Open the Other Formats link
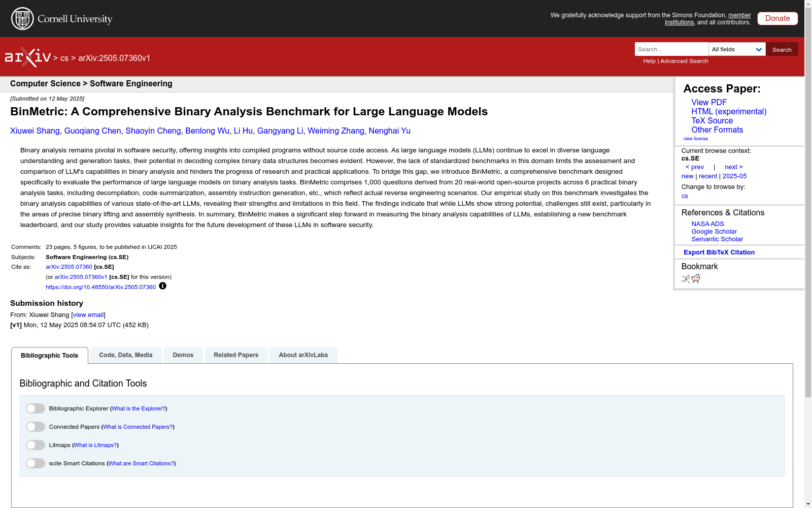The image size is (812, 508). coord(717,130)
